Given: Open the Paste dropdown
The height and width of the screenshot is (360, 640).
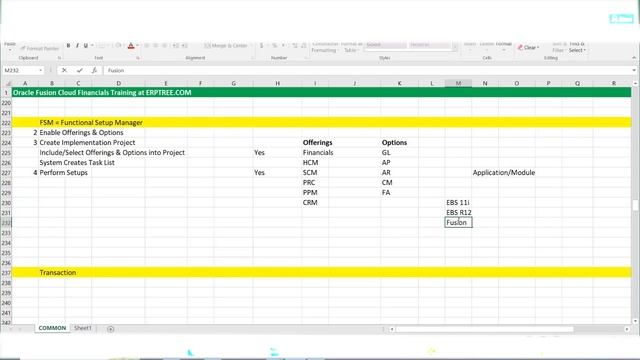Looking at the screenshot, I should 10,48.
